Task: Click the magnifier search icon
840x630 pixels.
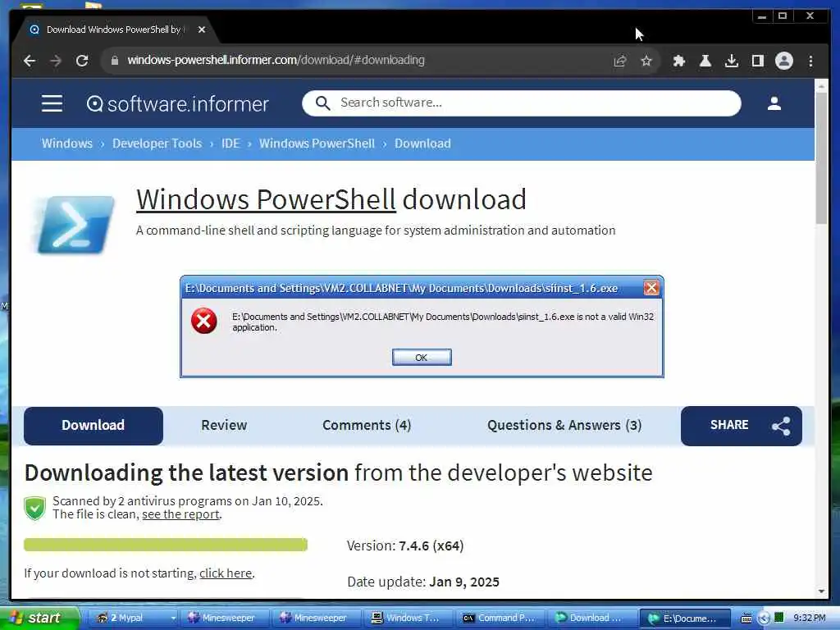Action: (x=322, y=103)
